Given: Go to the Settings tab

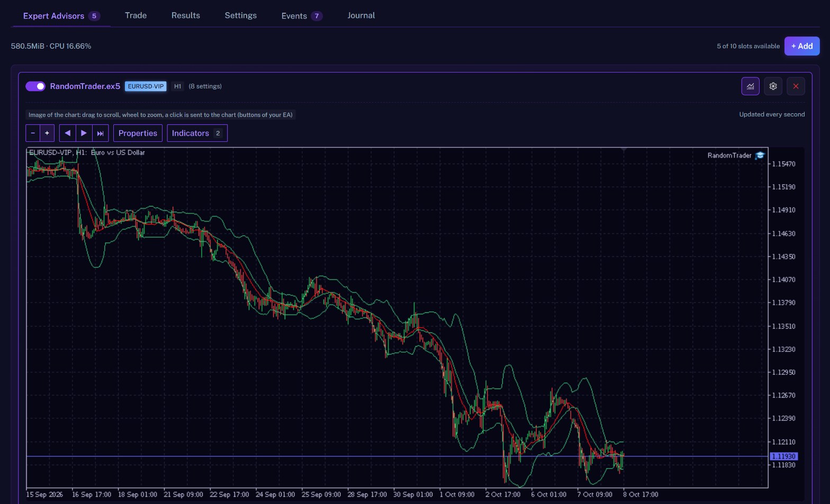Looking at the screenshot, I should (x=241, y=15).
